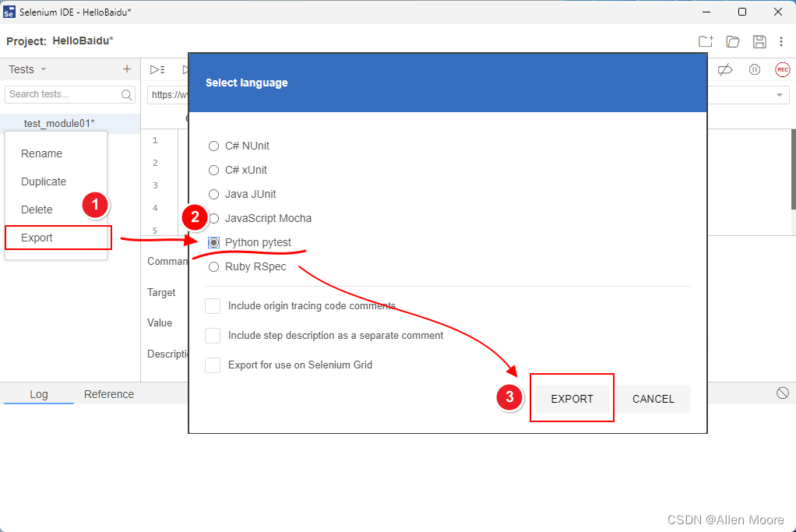Open an existing project folder icon
This screenshot has height=532, width=796.
tap(733, 41)
